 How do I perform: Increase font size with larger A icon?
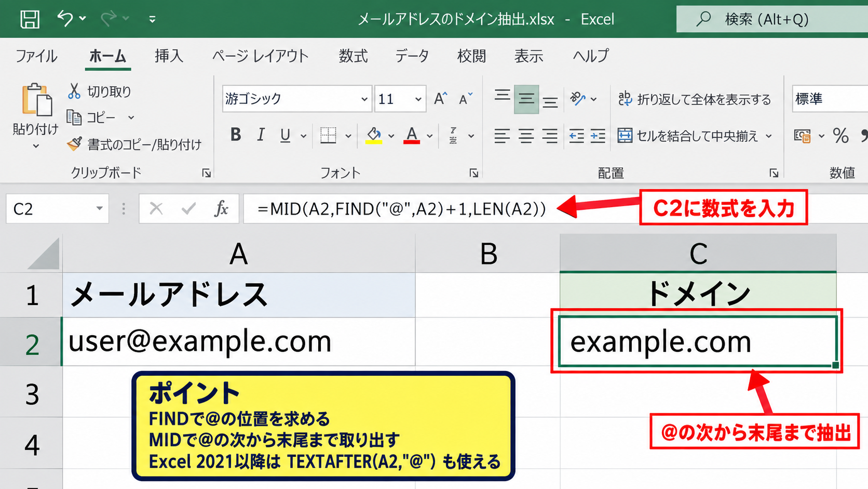click(441, 99)
